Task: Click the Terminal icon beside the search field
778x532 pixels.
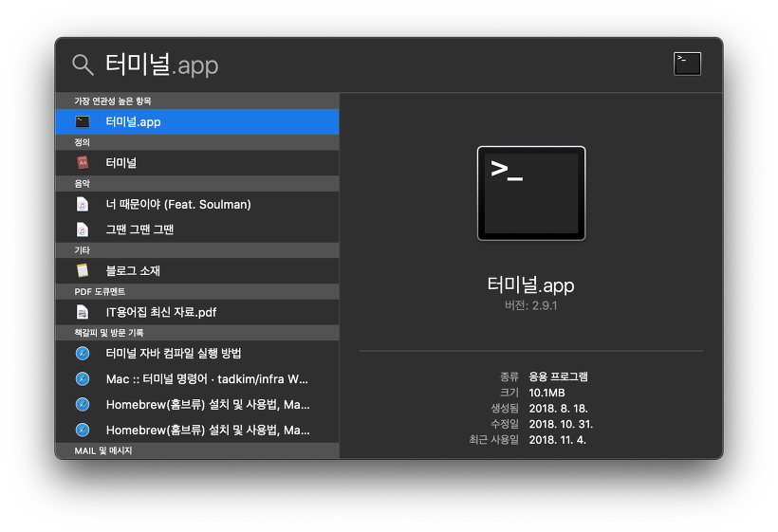Action: 687,64
